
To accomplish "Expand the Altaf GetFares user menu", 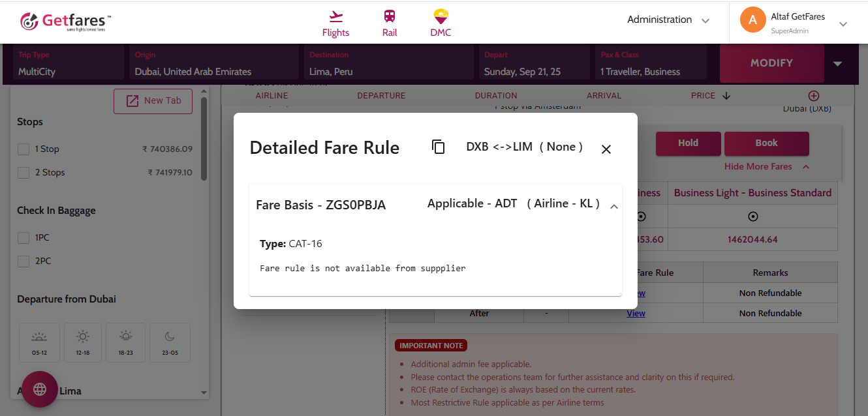I will click(843, 24).
